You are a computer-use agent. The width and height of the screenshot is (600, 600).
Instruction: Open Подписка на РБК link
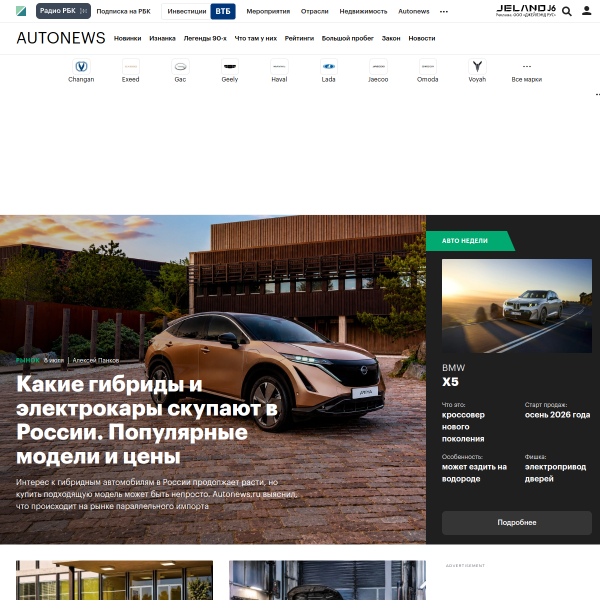coord(123,11)
